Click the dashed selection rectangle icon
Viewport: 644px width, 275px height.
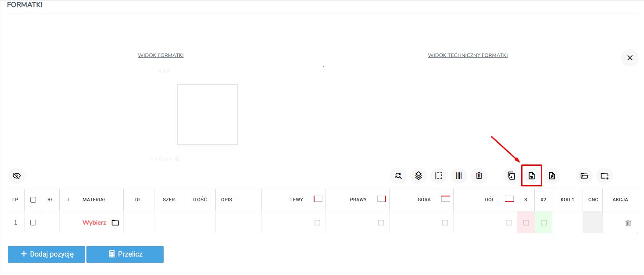pyautogui.click(x=438, y=176)
